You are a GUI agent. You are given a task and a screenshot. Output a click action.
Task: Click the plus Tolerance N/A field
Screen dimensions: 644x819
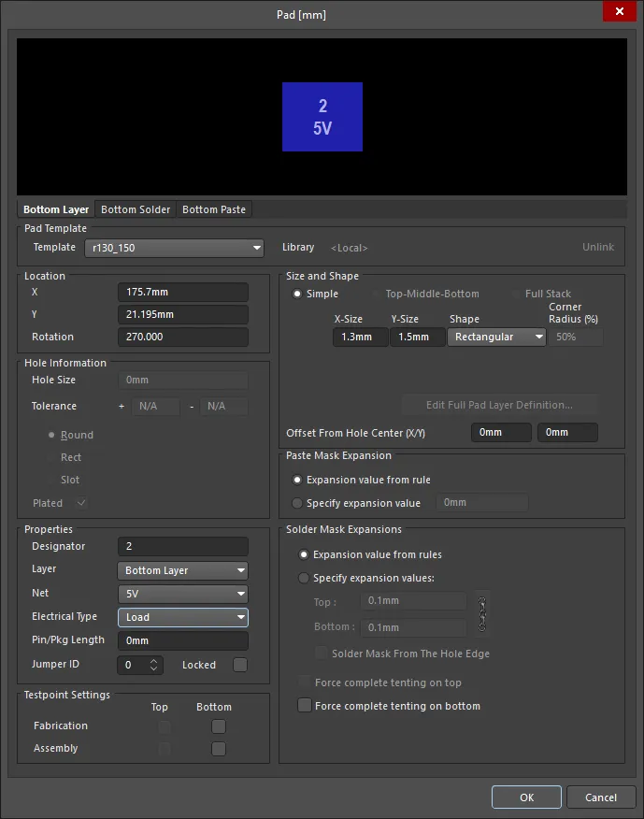156,407
